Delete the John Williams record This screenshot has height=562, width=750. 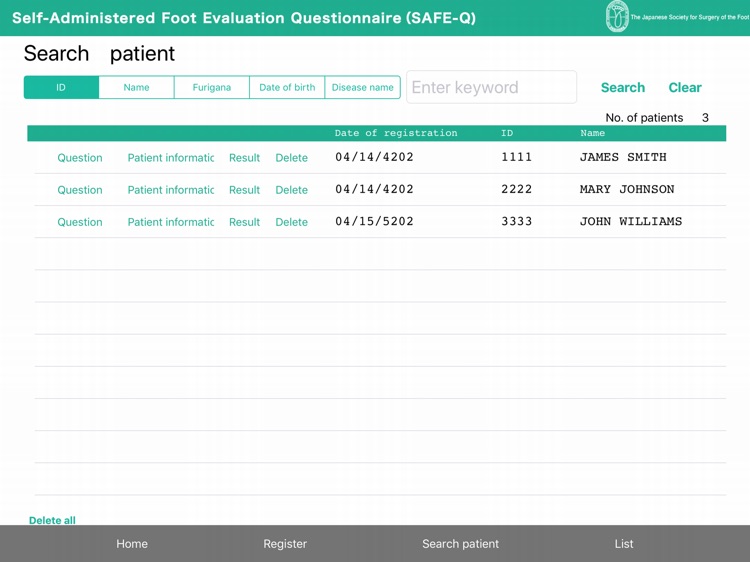(291, 222)
